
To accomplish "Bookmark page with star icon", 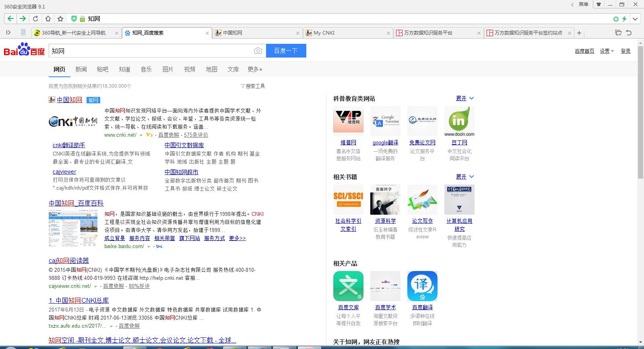I will coord(60,18).
